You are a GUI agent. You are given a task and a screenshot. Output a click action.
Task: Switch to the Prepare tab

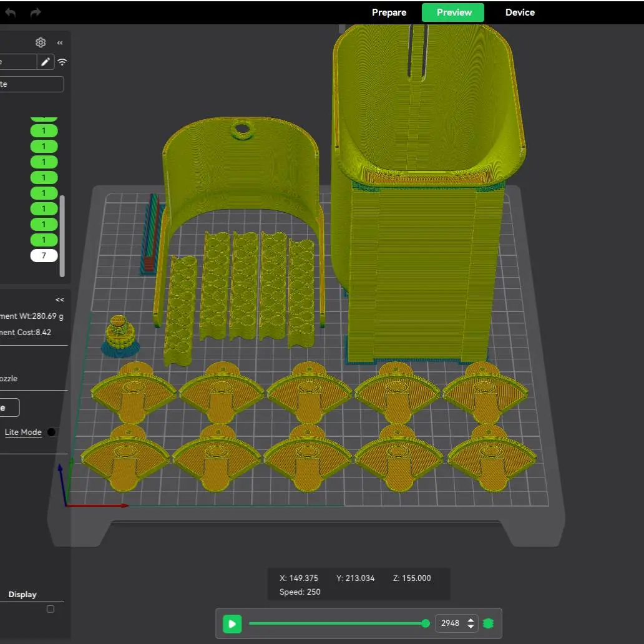[389, 12]
